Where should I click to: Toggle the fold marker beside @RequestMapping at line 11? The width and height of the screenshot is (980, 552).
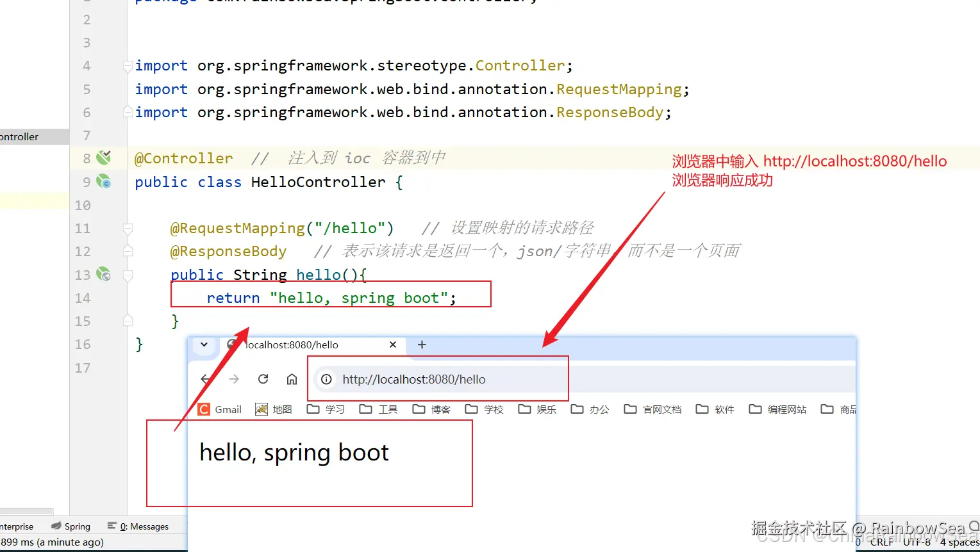coord(128,228)
